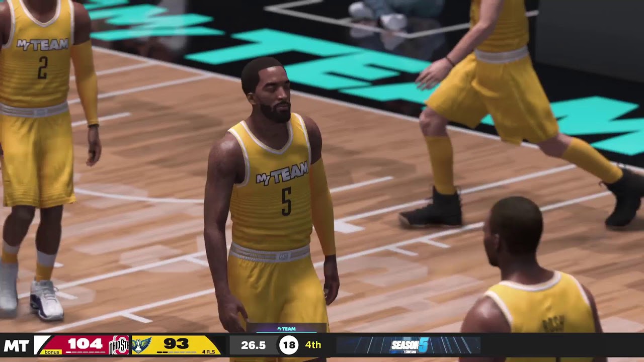Screen dimensions: 644x362
Task: Click the number 5 on the center player's jersey
Action: tap(286, 202)
